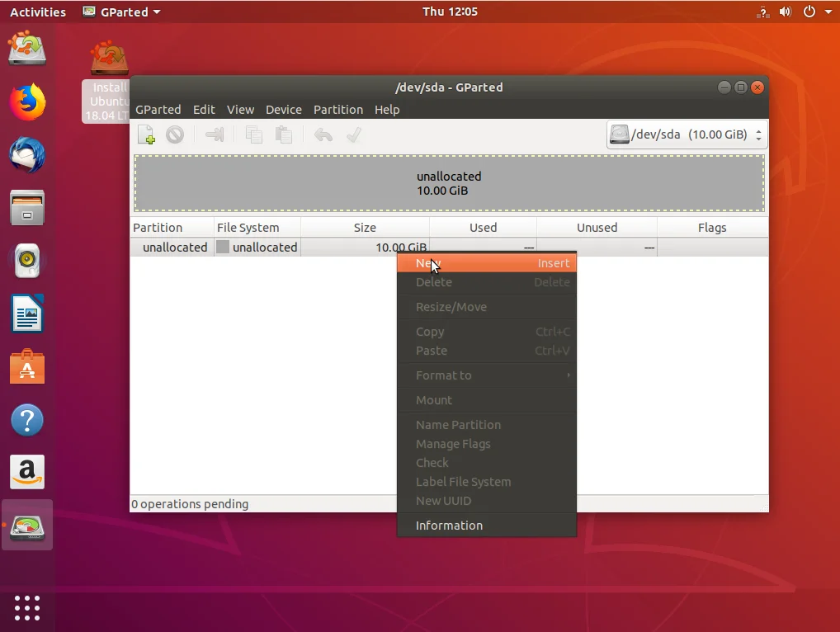Viewport: 840px width, 632px height.
Task: Open the system power menu arrow
Action: [x=828, y=12]
